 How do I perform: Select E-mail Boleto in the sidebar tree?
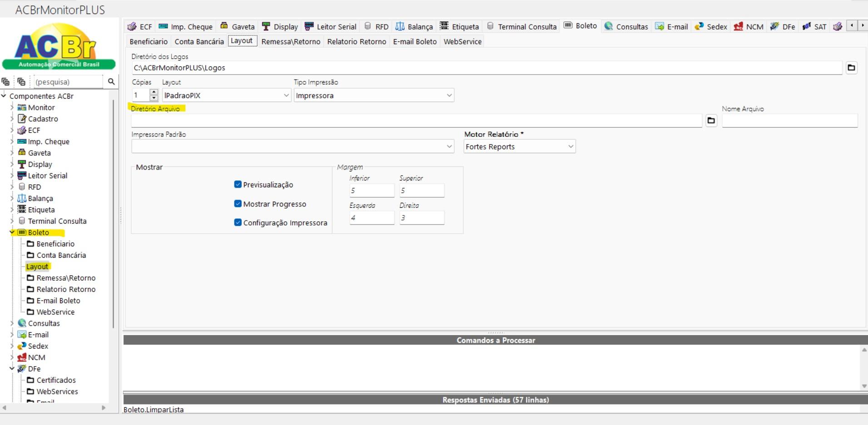point(58,300)
